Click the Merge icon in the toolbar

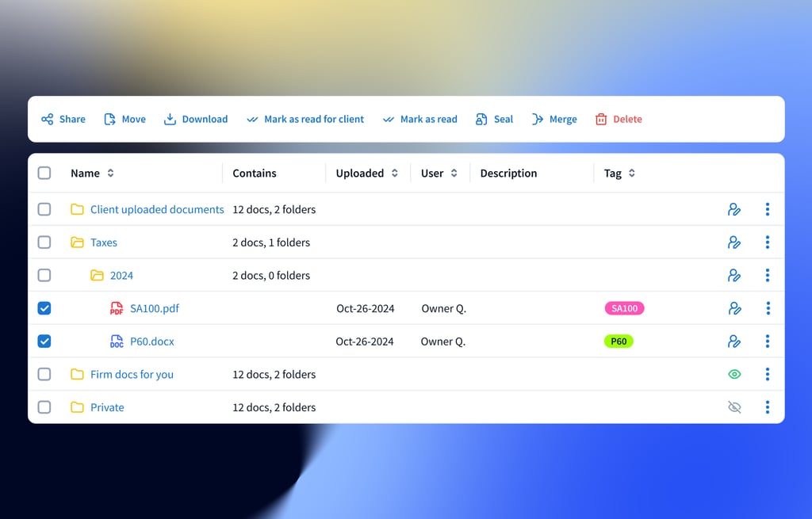point(537,120)
